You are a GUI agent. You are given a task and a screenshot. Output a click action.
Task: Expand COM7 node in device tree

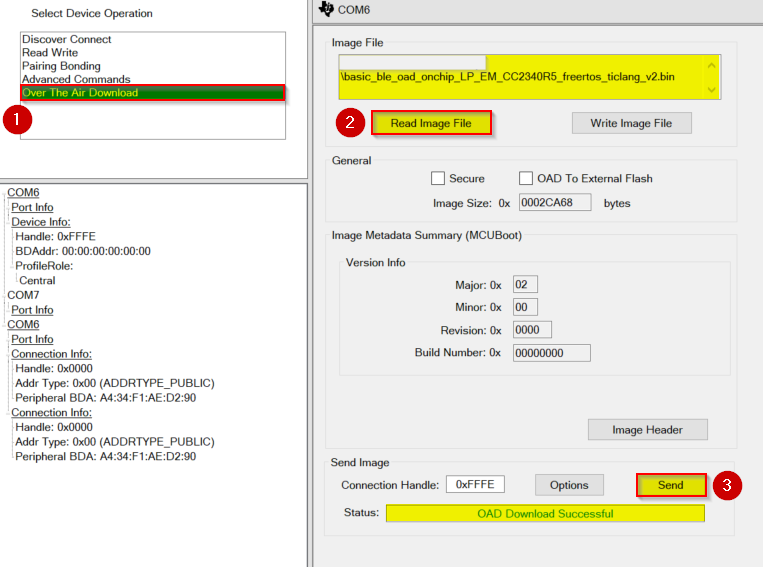click(x=23, y=296)
